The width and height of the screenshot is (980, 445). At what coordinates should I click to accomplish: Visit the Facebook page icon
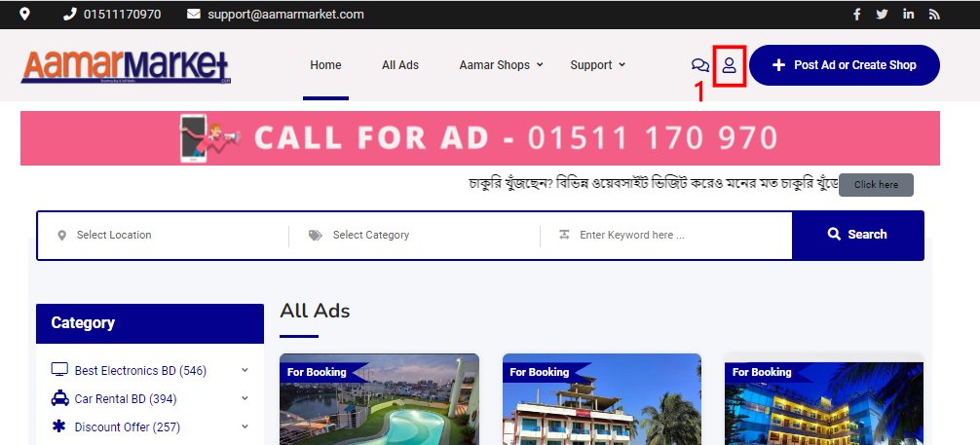(857, 14)
